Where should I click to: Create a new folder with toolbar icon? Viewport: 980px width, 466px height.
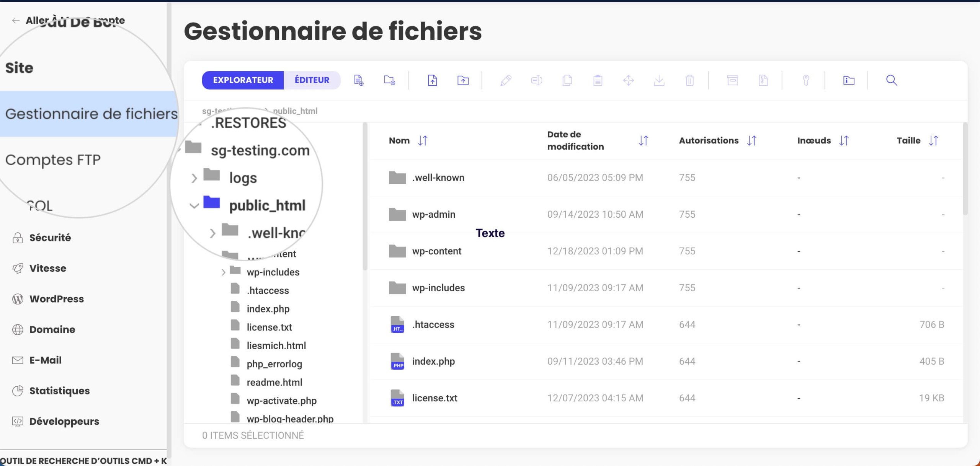click(389, 80)
